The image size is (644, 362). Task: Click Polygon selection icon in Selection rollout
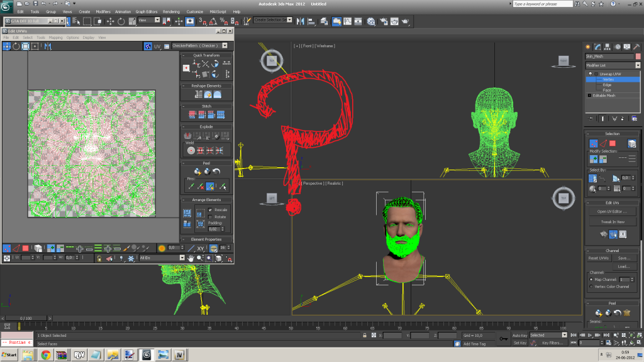[613, 143]
